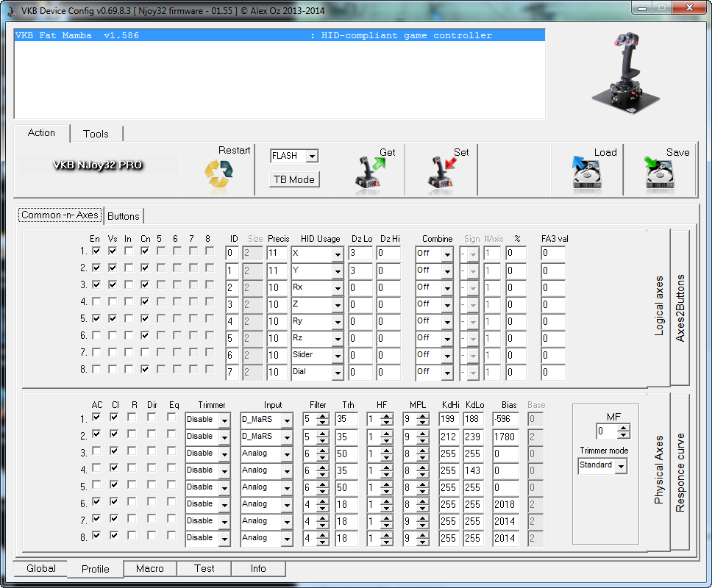Increase Filter value for physical axis 1
Image resolution: width=712 pixels, height=588 pixels.
pos(324,416)
